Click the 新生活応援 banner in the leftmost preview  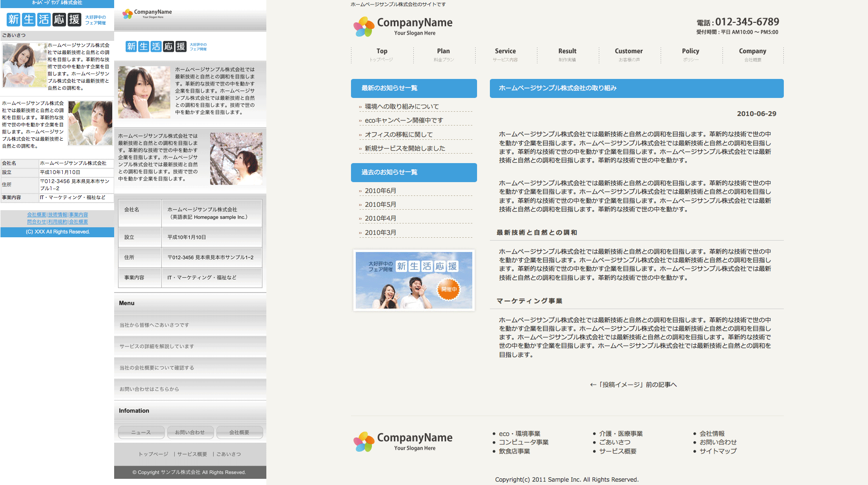point(56,19)
